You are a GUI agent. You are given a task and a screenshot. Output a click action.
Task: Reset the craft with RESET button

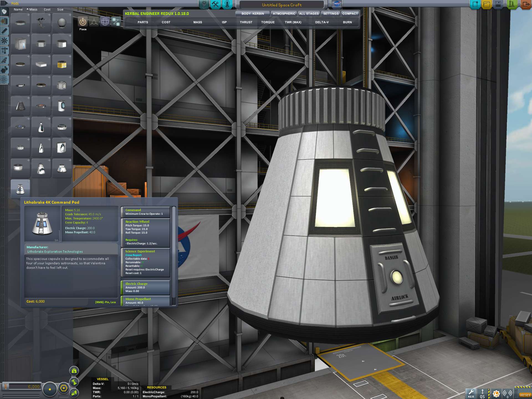[525, 395]
